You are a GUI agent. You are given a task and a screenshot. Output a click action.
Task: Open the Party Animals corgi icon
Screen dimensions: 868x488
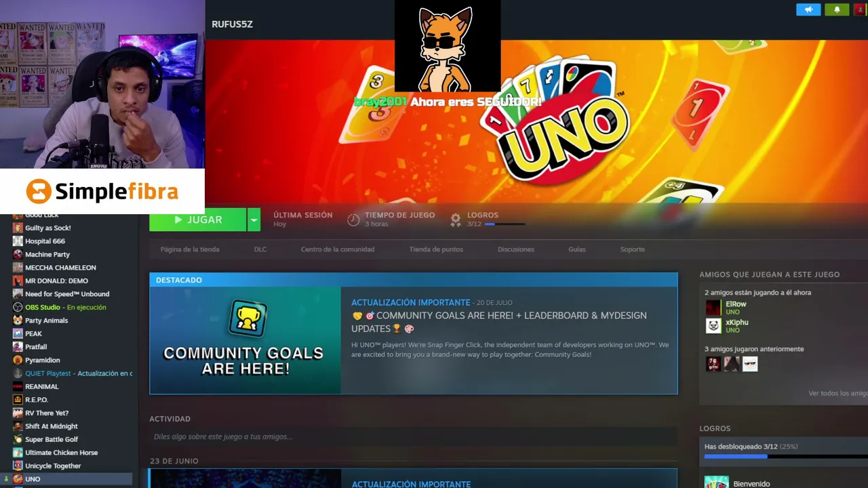click(18, 321)
